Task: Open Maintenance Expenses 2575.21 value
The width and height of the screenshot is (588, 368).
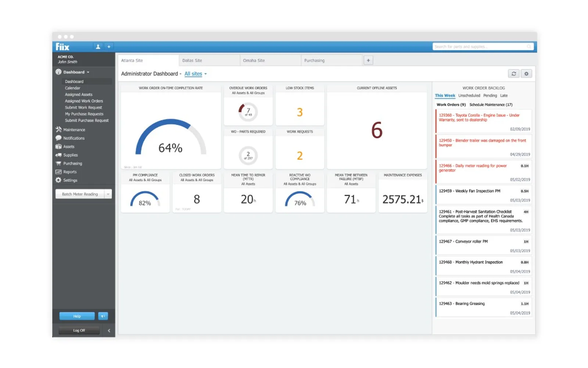Action: (403, 199)
